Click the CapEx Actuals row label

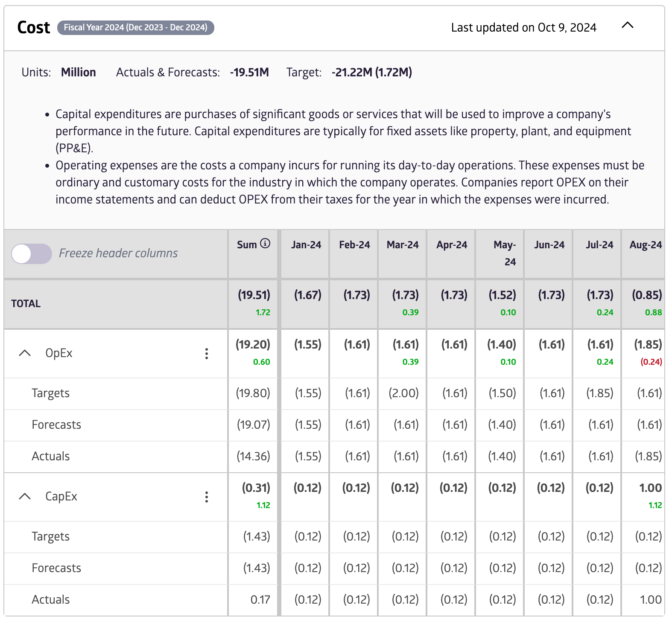click(x=51, y=600)
